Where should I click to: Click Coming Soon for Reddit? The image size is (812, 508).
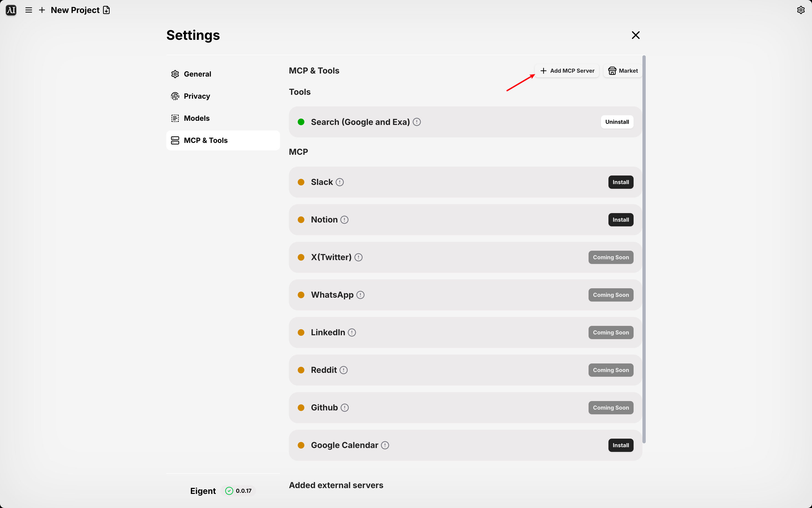tap(611, 370)
